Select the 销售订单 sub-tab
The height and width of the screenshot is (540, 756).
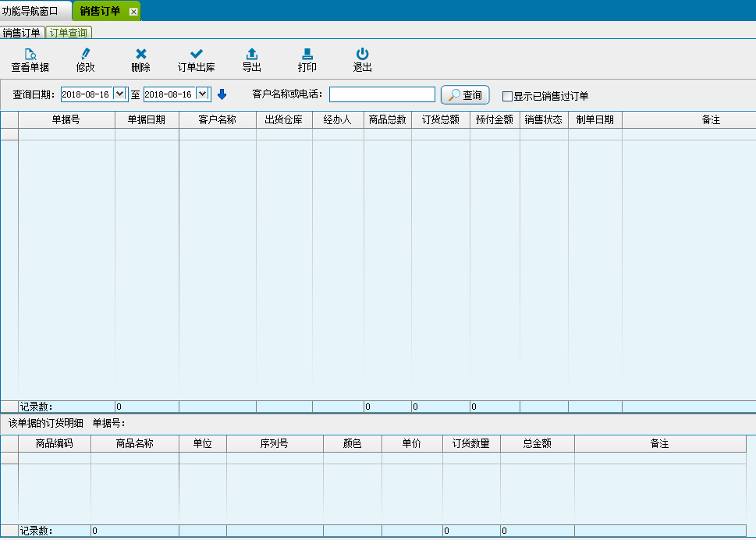pyautogui.click(x=22, y=33)
